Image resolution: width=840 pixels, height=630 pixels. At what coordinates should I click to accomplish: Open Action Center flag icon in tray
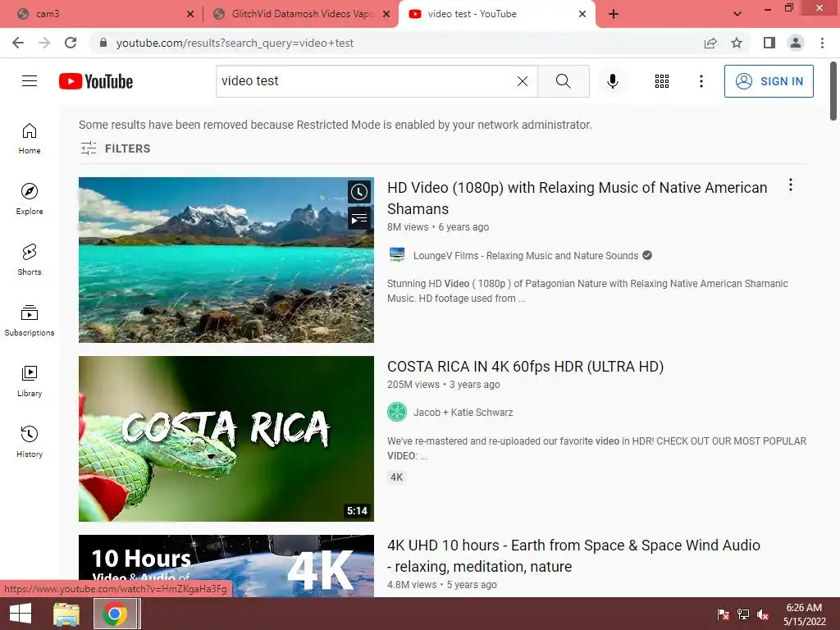coord(724,614)
